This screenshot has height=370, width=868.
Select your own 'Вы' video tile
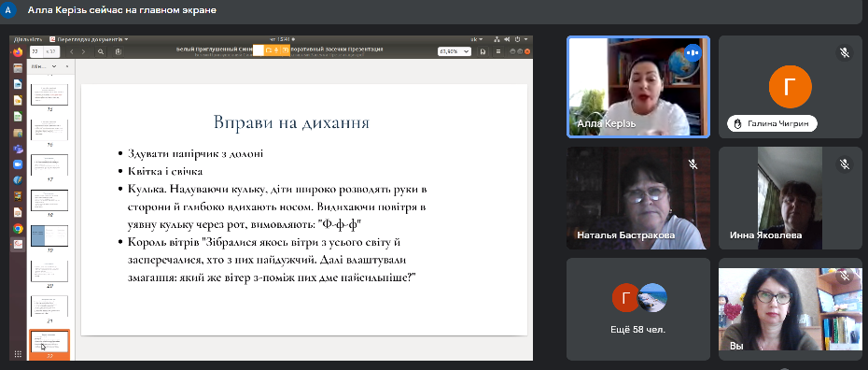point(791,309)
